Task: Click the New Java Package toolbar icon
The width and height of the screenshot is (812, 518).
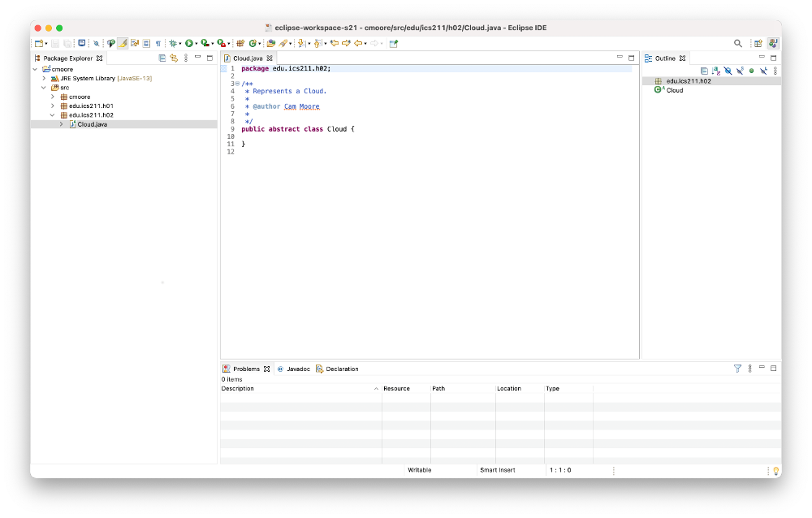Action: tap(240, 43)
